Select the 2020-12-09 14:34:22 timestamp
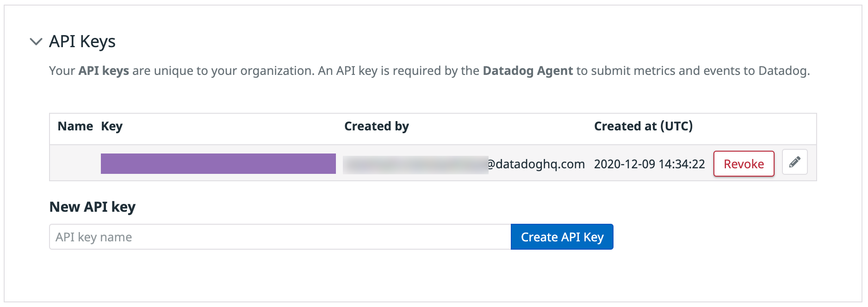This screenshot has height=307, width=868. coord(649,164)
